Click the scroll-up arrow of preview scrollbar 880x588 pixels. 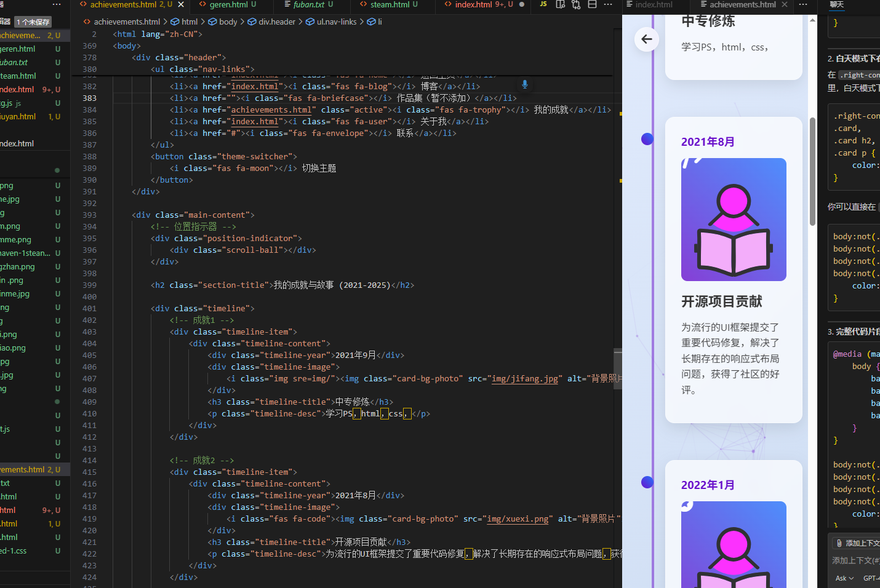(812, 20)
